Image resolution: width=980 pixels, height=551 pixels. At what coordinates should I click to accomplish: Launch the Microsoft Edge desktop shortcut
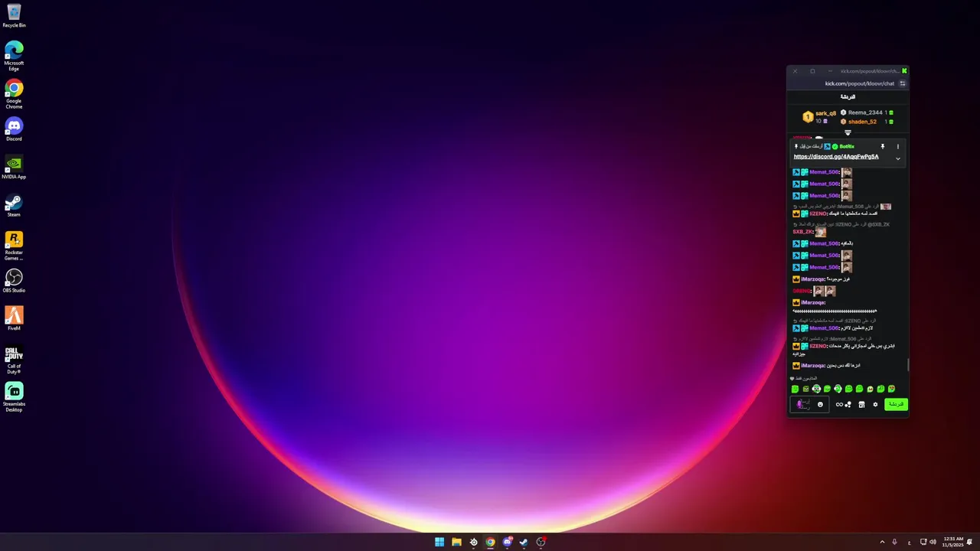pyautogui.click(x=14, y=56)
